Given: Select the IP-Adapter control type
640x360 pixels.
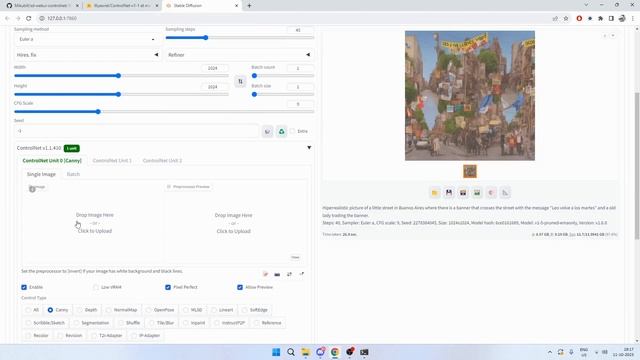Looking at the screenshot, I should tap(145, 336).
